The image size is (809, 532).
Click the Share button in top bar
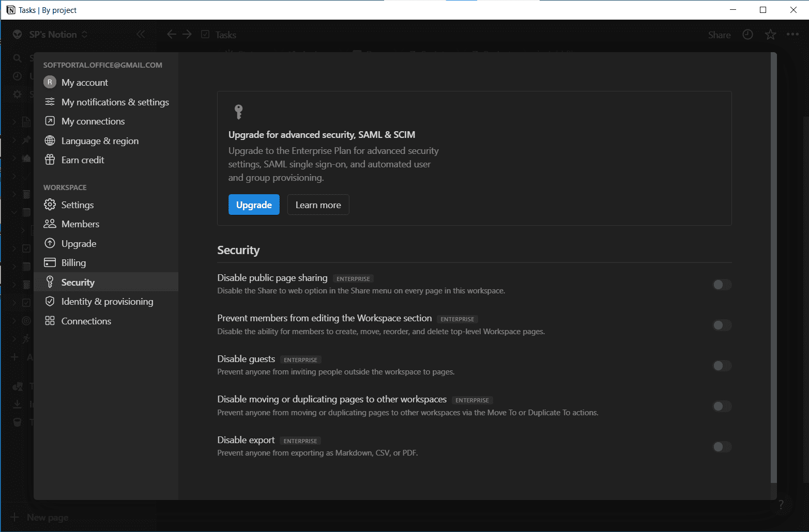(719, 35)
